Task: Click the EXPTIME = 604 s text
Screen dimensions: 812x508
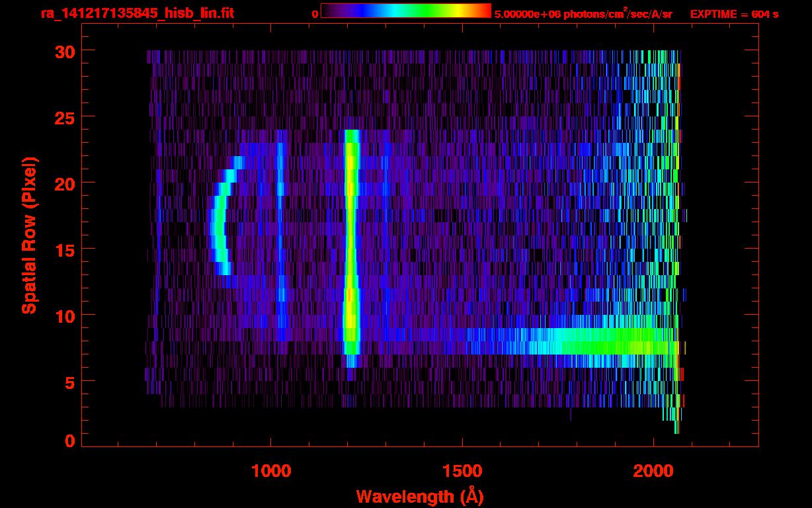Action: pyautogui.click(x=734, y=14)
